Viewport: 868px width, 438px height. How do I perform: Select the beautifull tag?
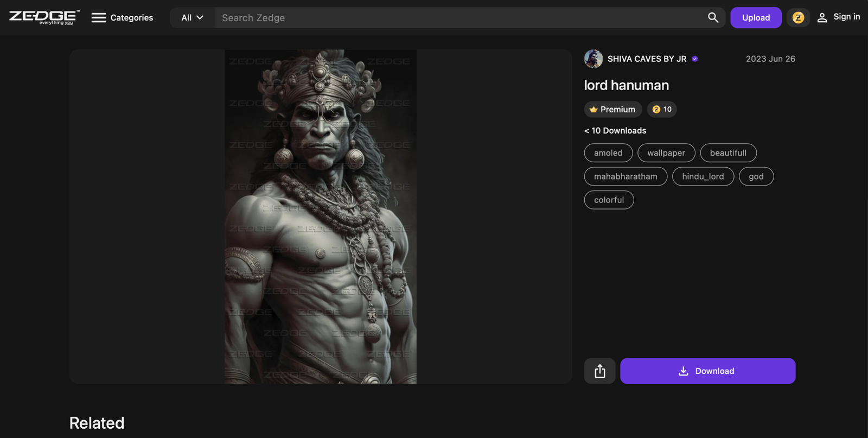click(728, 153)
